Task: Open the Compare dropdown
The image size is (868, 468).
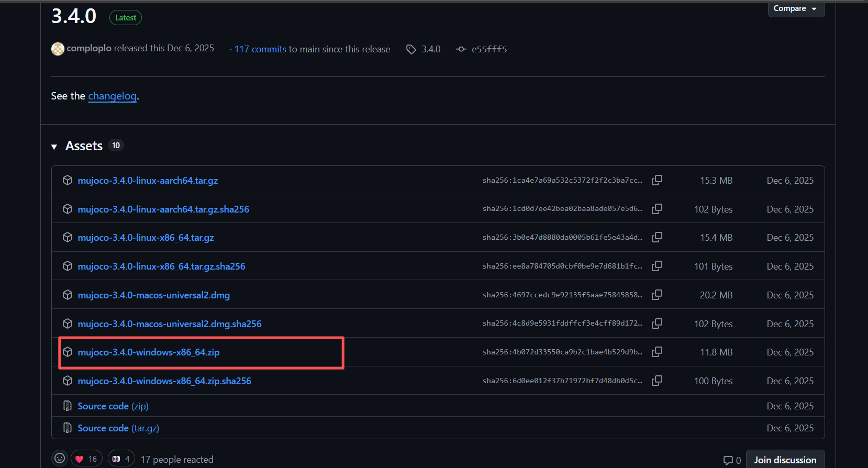Action: point(796,9)
